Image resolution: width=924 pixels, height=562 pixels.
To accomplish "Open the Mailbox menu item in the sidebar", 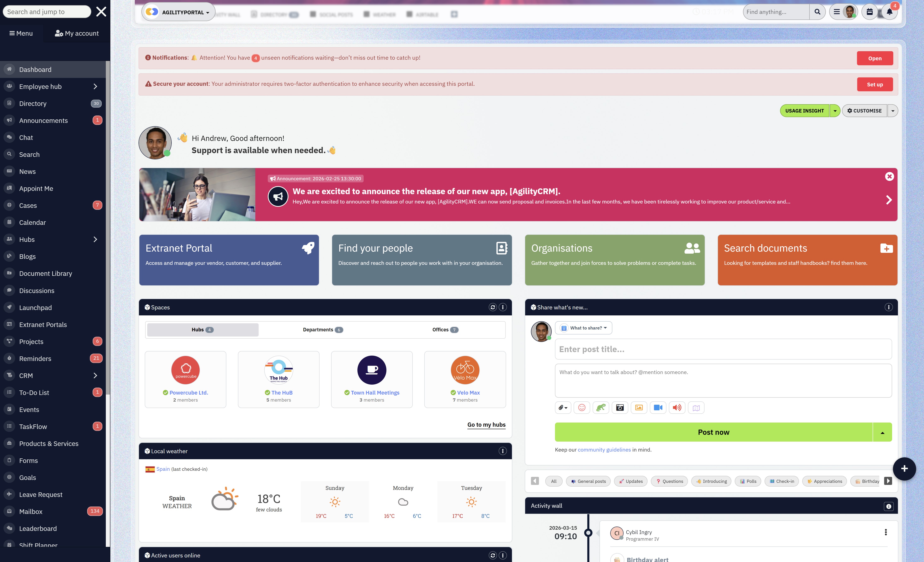I will point(30,511).
